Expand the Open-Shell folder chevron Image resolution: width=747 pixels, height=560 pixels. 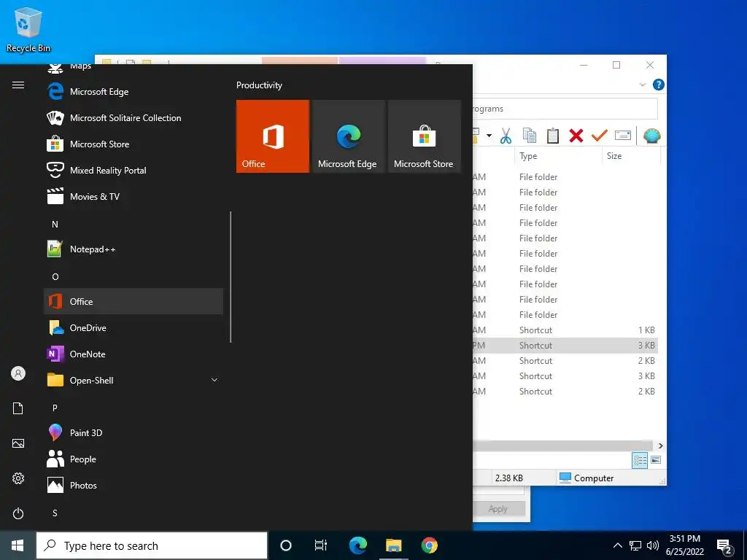214,380
